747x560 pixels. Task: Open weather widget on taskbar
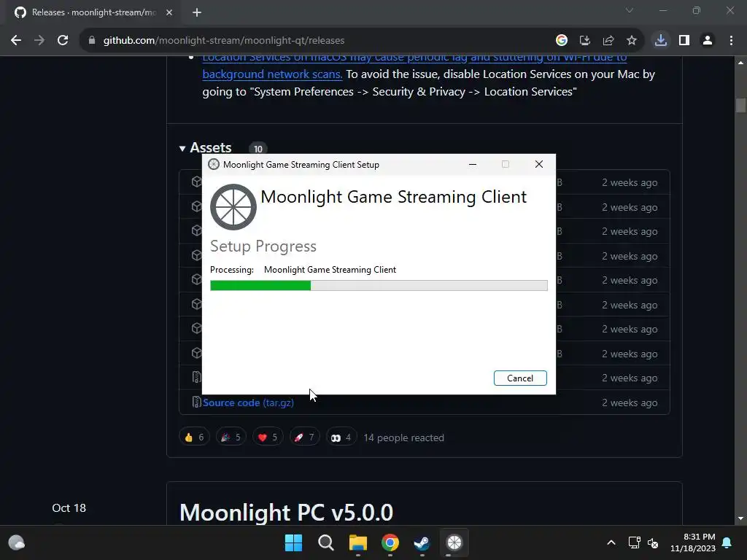tap(17, 542)
